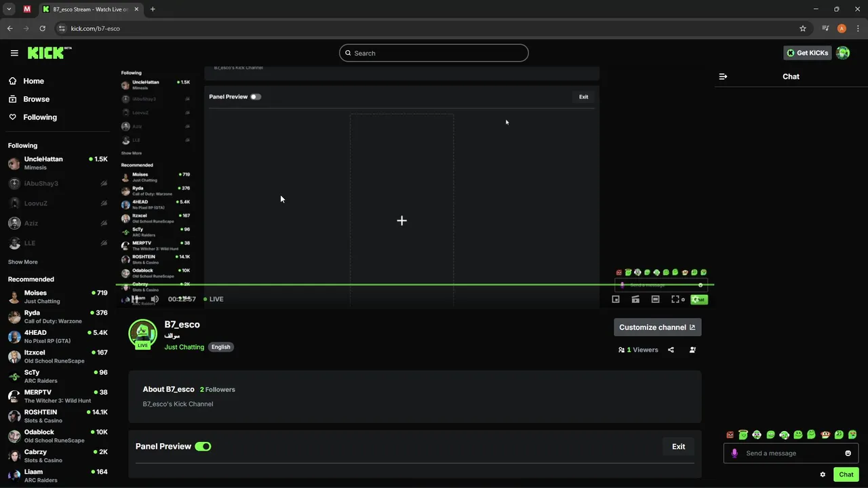Jump to LIVE in the player
868x488 pixels.
pyautogui.click(x=214, y=299)
